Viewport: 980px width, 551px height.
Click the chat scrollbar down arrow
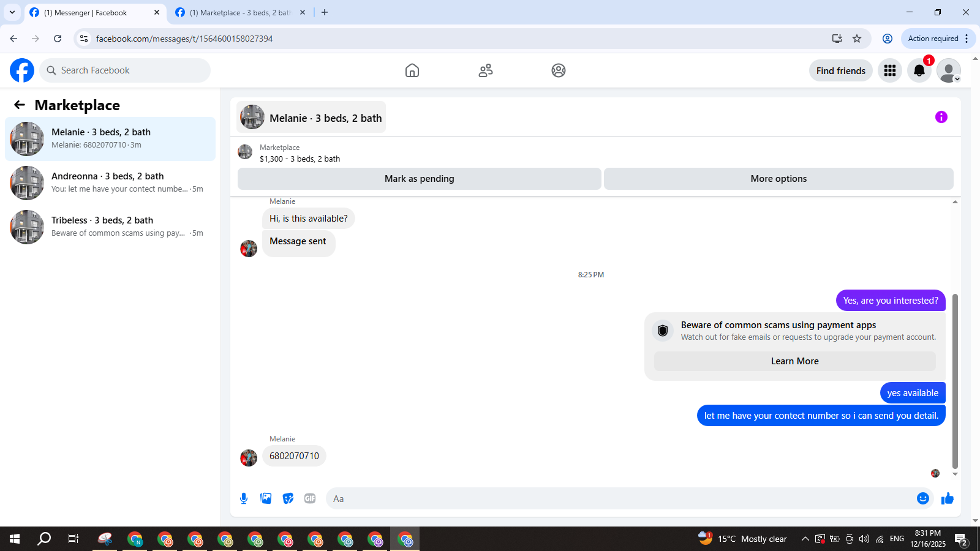pos(955,474)
